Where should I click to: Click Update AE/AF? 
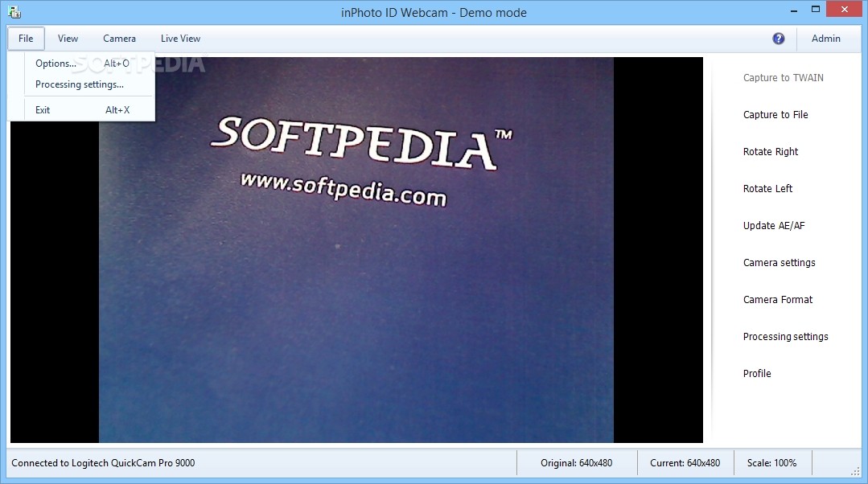[x=773, y=226]
